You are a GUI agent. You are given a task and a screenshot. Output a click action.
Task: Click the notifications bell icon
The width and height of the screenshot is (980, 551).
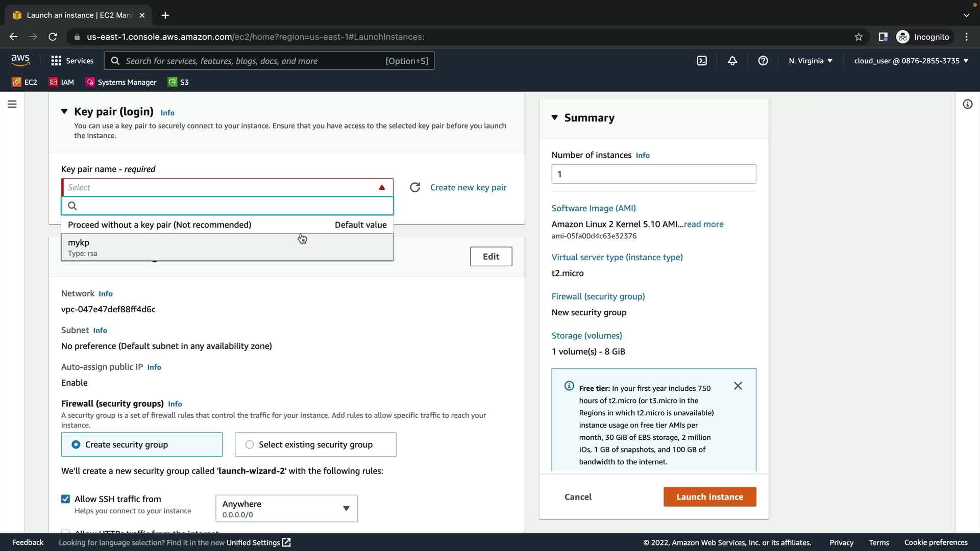pos(732,61)
